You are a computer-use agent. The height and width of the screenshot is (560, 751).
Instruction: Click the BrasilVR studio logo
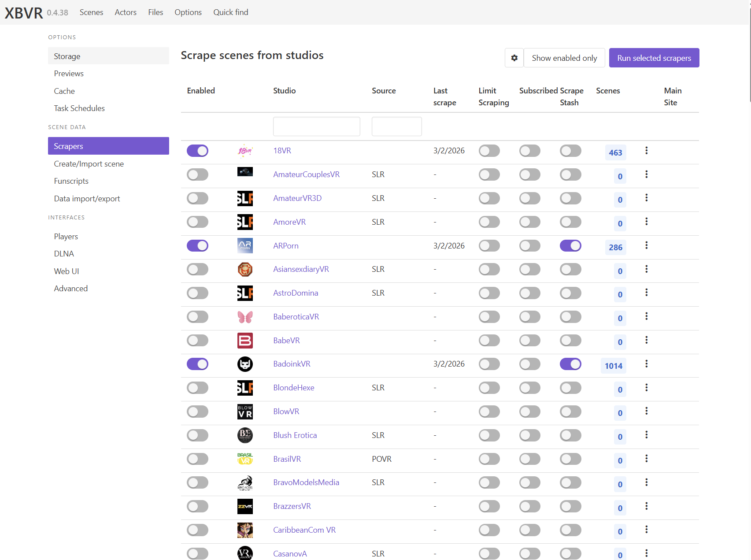tap(245, 459)
